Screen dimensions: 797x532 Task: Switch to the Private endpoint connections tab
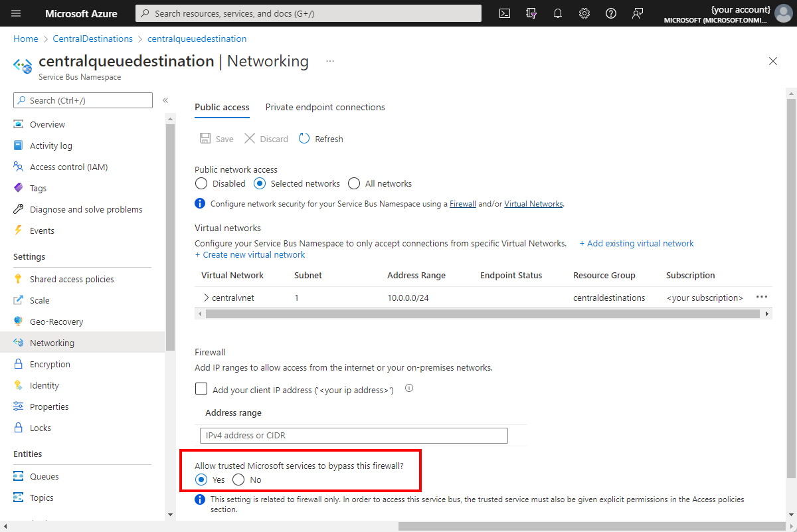point(325,107)
